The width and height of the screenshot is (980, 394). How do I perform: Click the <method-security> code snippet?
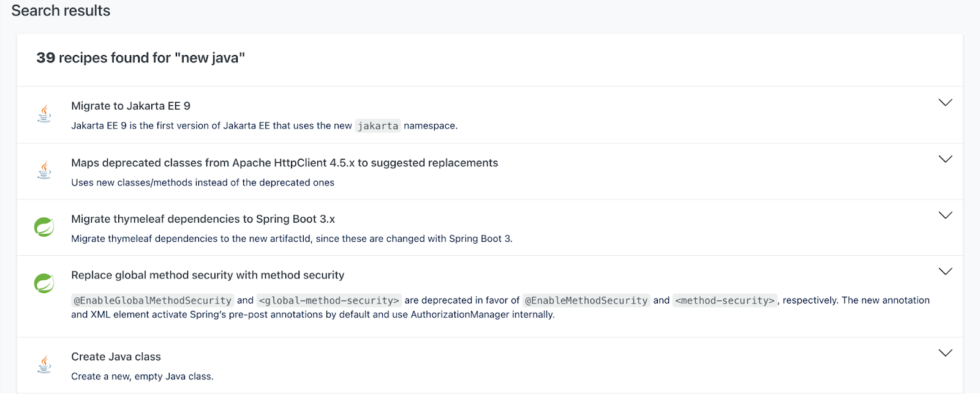point(725,300)
